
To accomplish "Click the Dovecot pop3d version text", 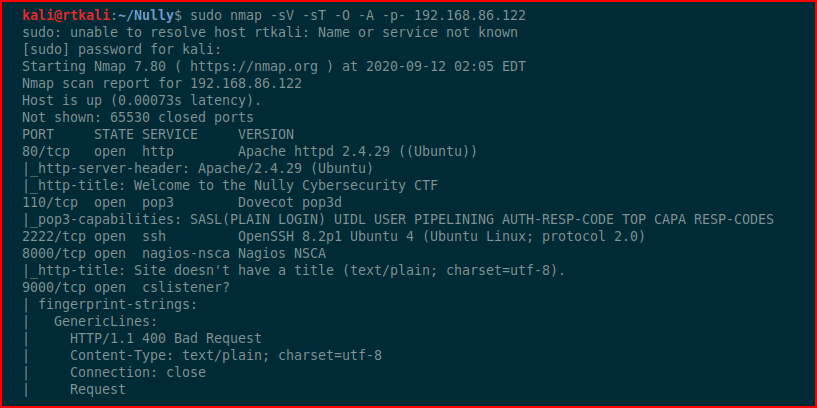I will pos(290,203).
